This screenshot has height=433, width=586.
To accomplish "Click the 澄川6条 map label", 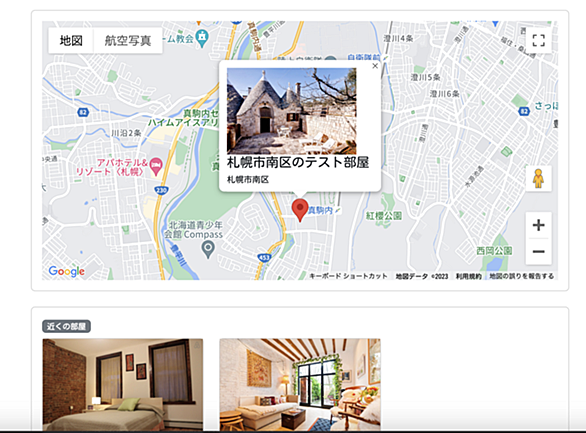I will 444,93.
